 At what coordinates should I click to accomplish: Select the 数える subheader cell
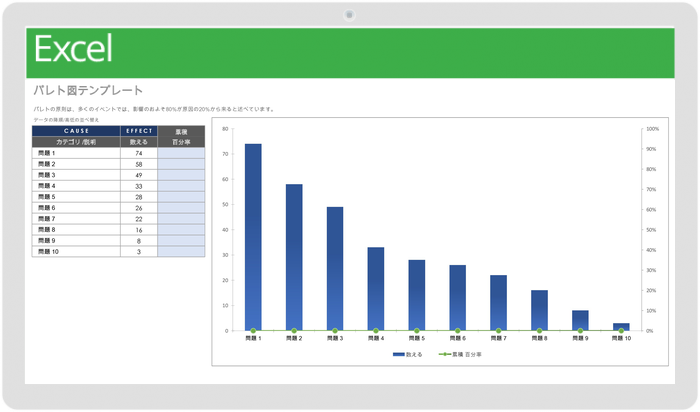pyautogui.click(x=139, y=142)
